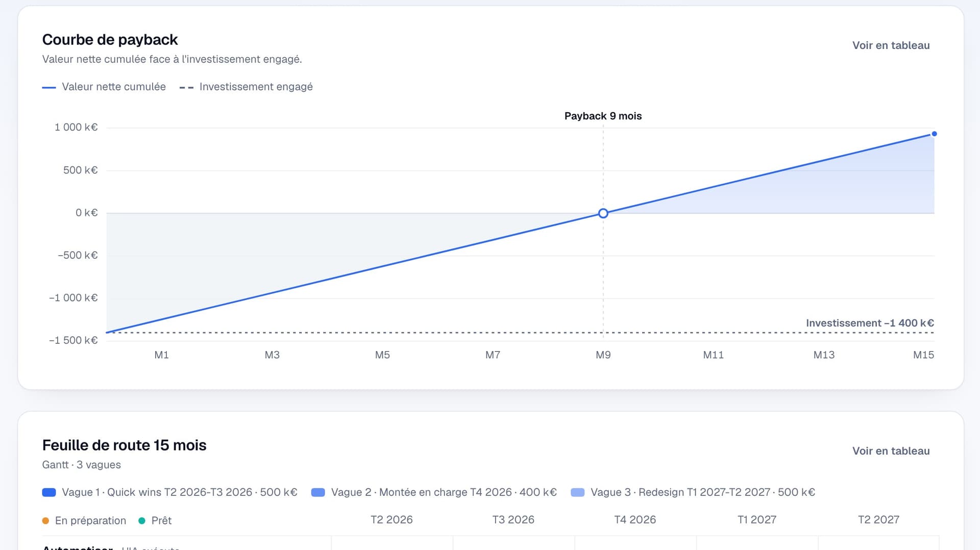The image size is (980, 550).
Task: Toggle 'Investissement engagé' legend entry
Action: coord(246,87)
